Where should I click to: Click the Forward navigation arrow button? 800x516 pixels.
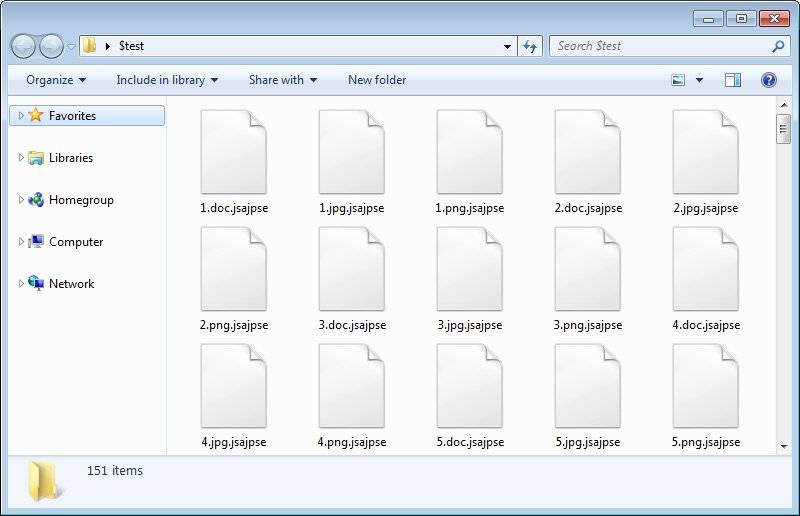coord(51,46)
